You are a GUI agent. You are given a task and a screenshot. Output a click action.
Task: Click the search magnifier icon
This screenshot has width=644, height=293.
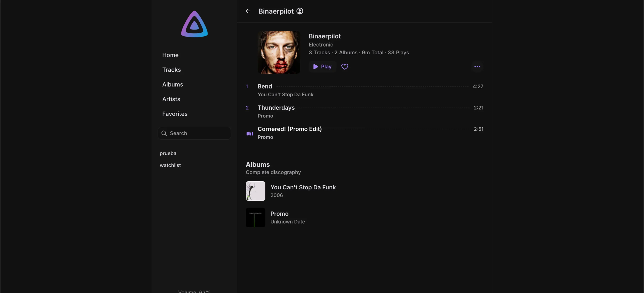coord(164,133)
